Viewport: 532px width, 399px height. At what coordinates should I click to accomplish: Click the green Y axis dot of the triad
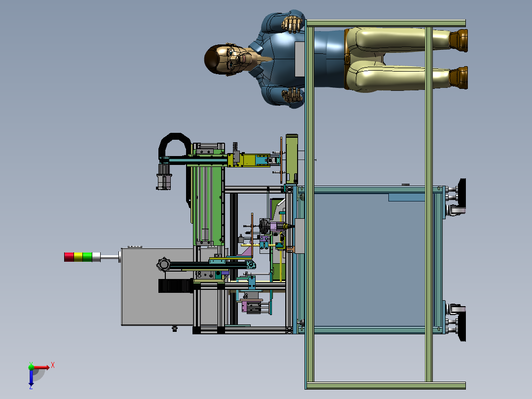pos(31,367)
